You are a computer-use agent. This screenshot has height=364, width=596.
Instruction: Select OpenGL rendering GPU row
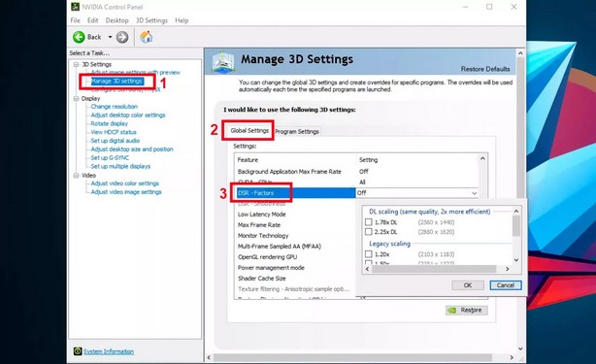pyautogui.click(x=296, y=257)
